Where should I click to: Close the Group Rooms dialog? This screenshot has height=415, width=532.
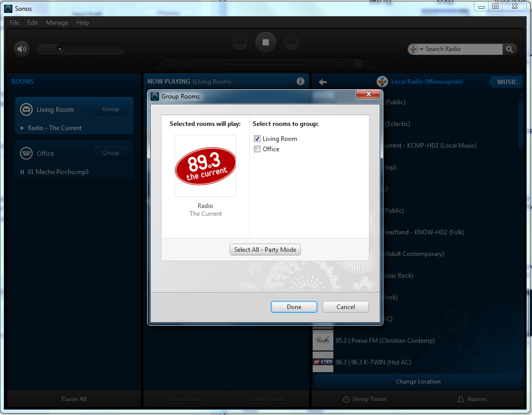(x=368, y=94)
